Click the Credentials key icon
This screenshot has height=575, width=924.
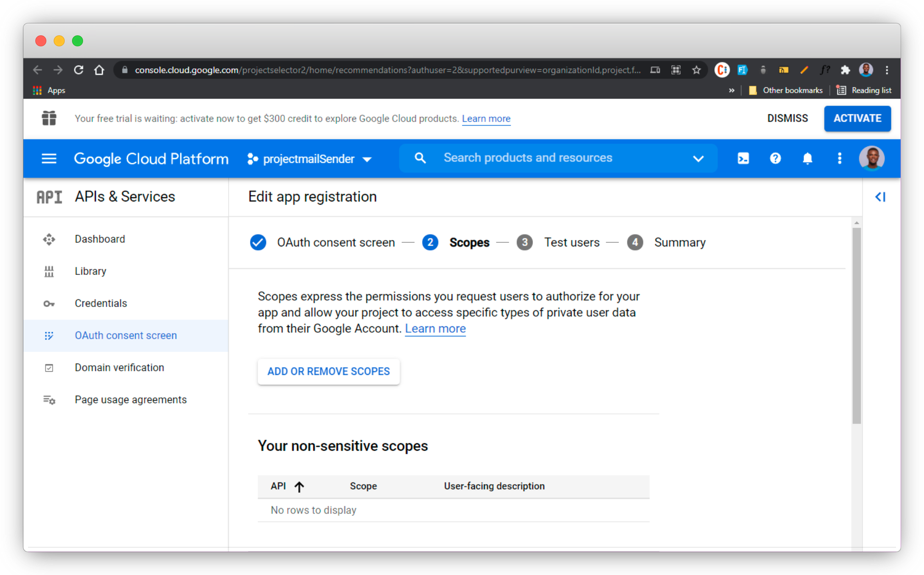[49, 303]
